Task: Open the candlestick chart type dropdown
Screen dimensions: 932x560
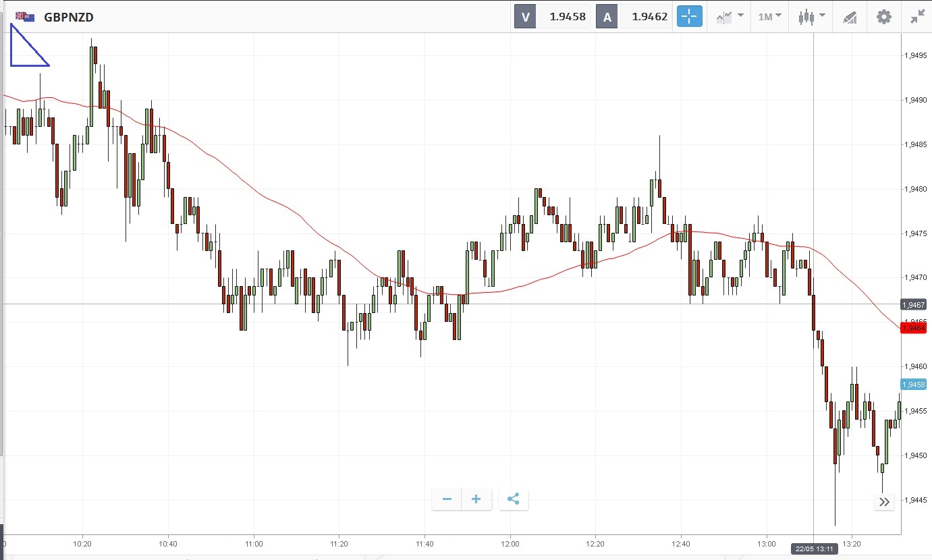Action: pyautogui.click(x=811, y=17)
